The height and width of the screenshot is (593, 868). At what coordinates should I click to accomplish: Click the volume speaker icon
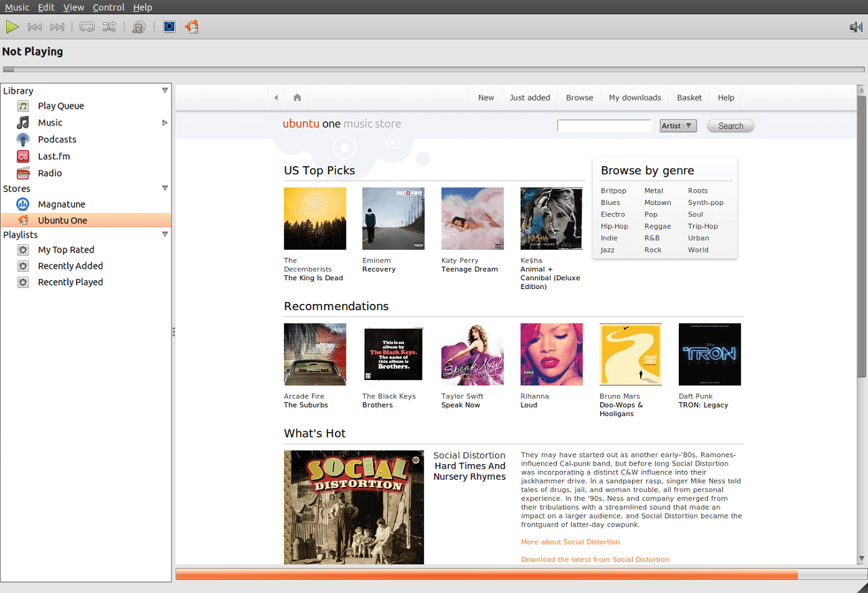coord(856,27)
